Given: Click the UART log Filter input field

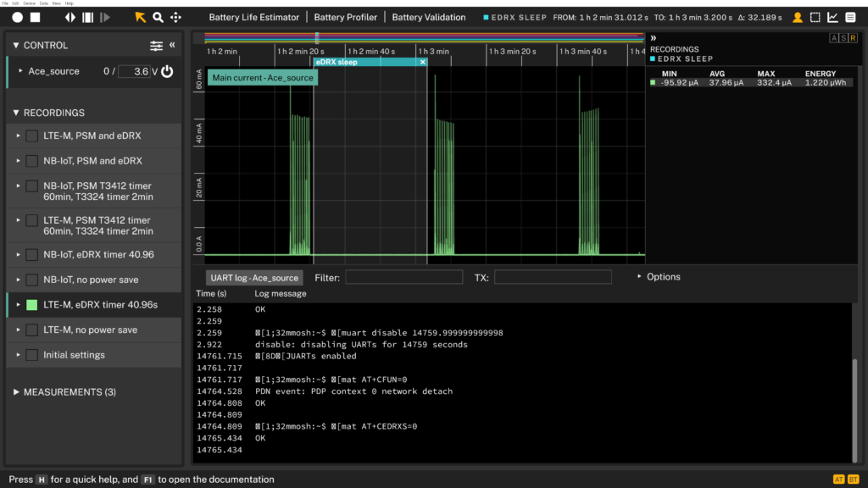Looking at the screenshot, I should pos(403,277).
